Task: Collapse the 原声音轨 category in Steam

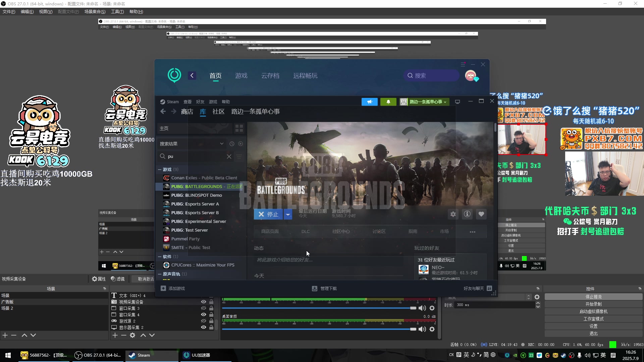Action: tap(160, 274)
